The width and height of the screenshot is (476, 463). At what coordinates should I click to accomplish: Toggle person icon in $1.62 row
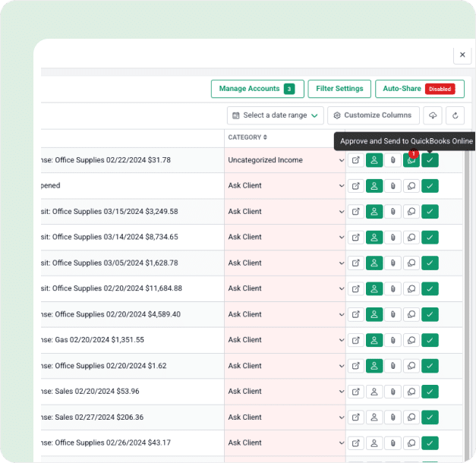tap(374, 366)
